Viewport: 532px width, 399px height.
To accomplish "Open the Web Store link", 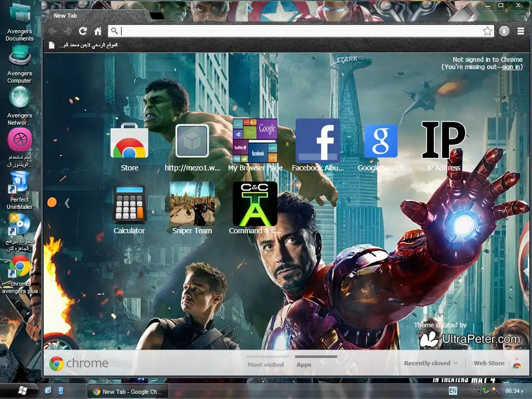I will click(x=489, y=363).
